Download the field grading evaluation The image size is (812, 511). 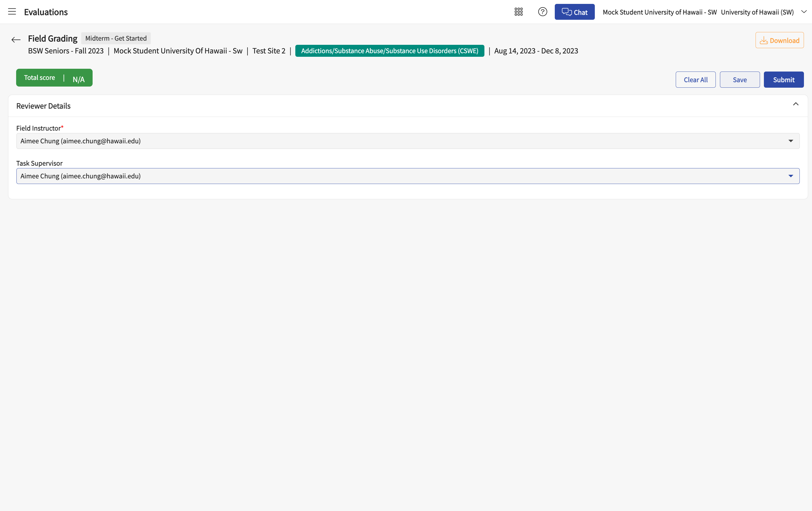(779, 41)
